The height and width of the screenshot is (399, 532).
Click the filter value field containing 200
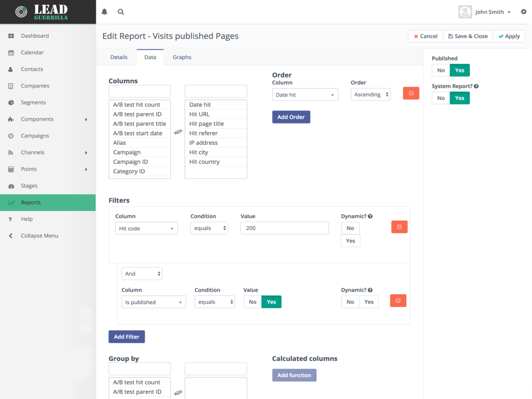click(284, 228)
